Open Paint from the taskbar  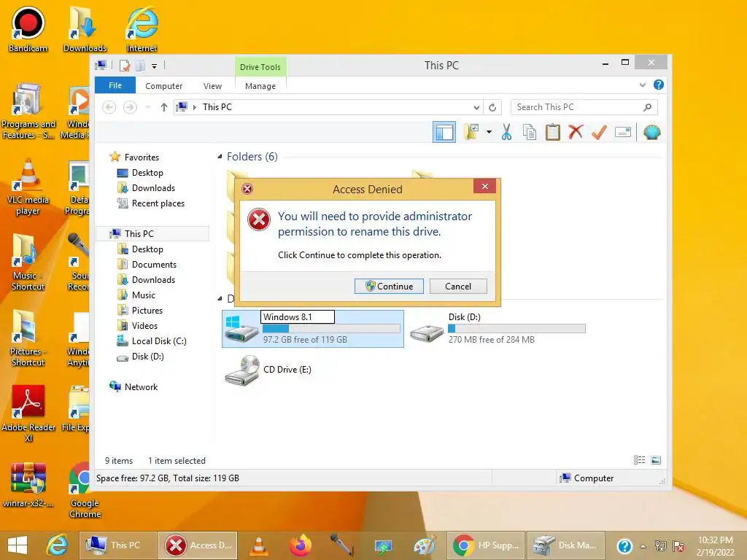point(425,545)
